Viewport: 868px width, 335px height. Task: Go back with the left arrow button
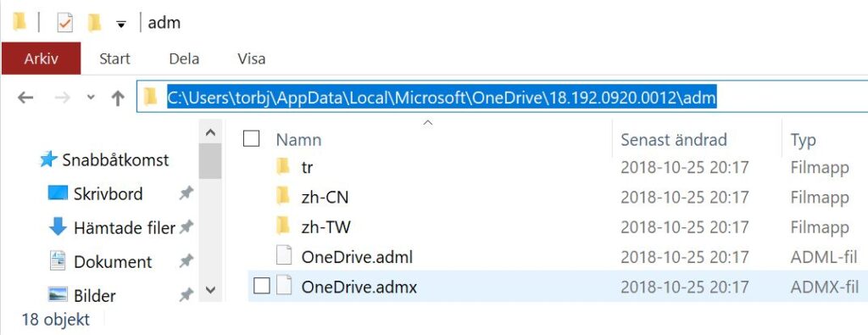pyautogui.click(x=25, y=98)
